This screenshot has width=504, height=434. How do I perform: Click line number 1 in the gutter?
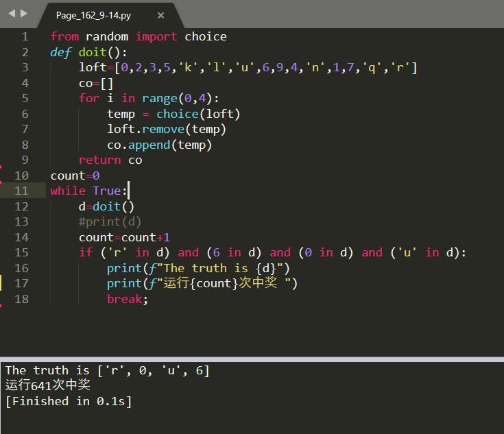click(25, 36)
